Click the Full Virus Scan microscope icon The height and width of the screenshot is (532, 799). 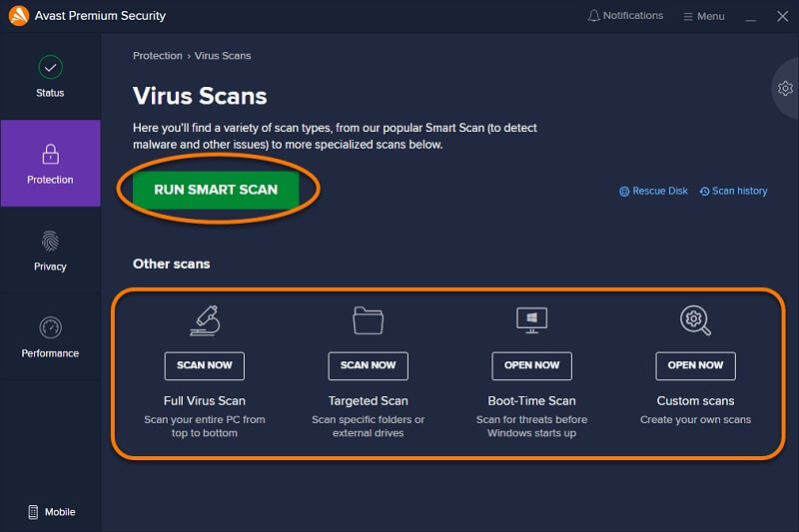click(205, 320)
